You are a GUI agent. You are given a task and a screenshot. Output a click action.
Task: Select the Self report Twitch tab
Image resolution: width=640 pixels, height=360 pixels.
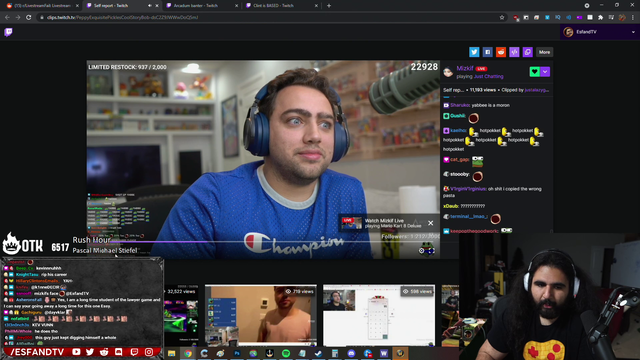click(111, 6)
